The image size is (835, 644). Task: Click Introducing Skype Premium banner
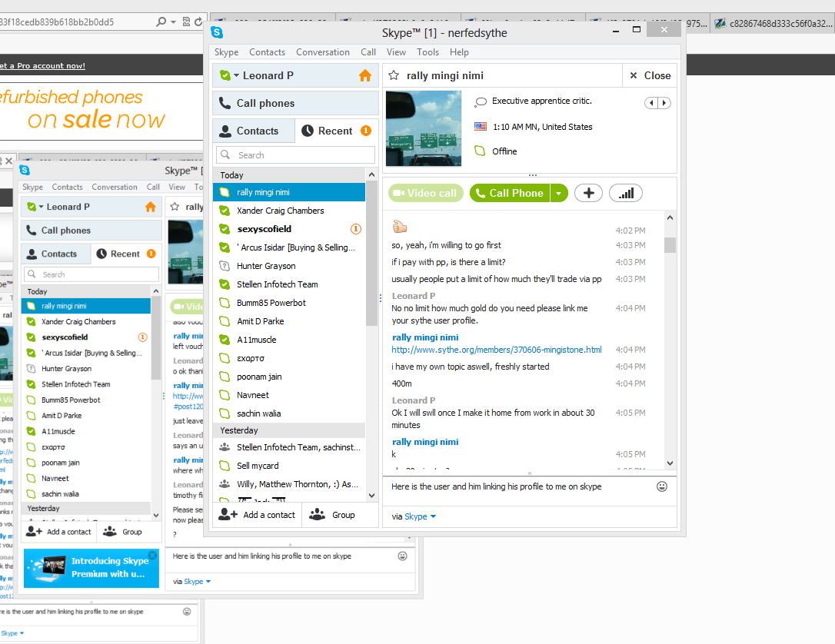tap(91, 568)
